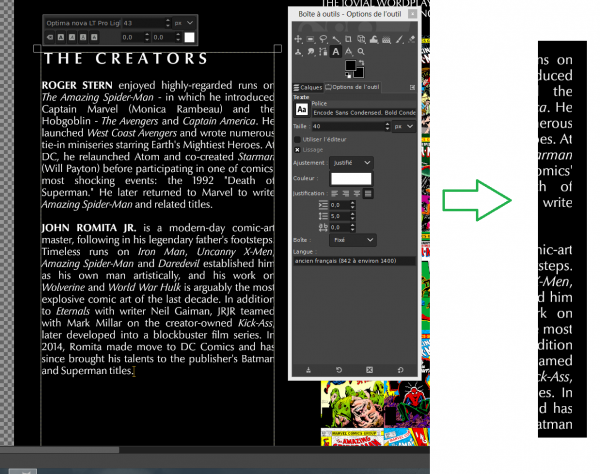
Task: Select the Free Select lasso tool
Action: click(323, 39)
